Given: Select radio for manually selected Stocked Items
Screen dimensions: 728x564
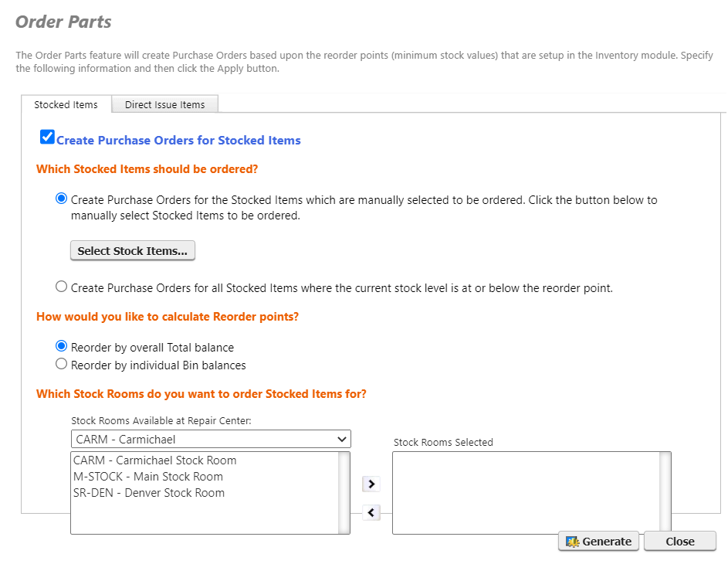Looking at the screenshot, I should (61, 198).
